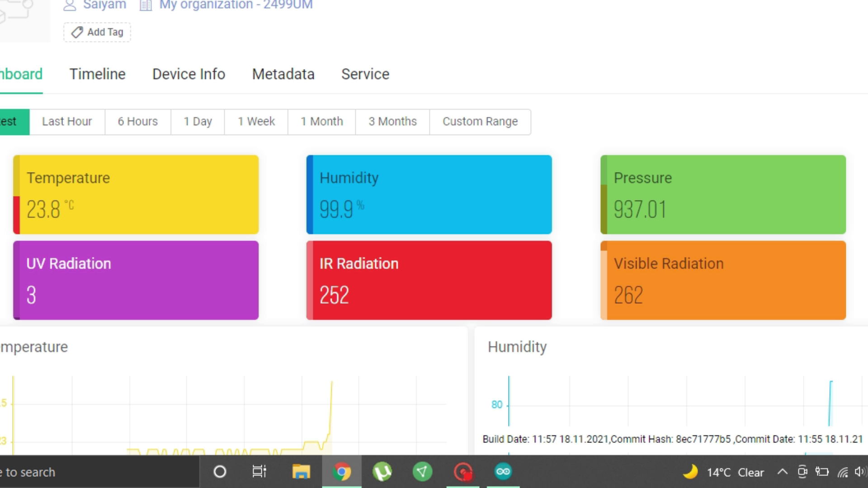Open the Arduino IDE taskbar icon

tap(503, 472)
